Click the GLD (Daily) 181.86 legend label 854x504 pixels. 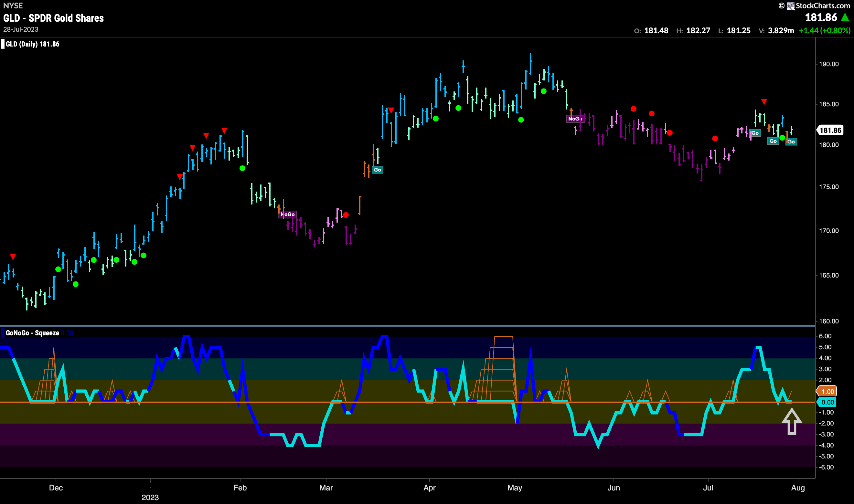click(33, 44)
